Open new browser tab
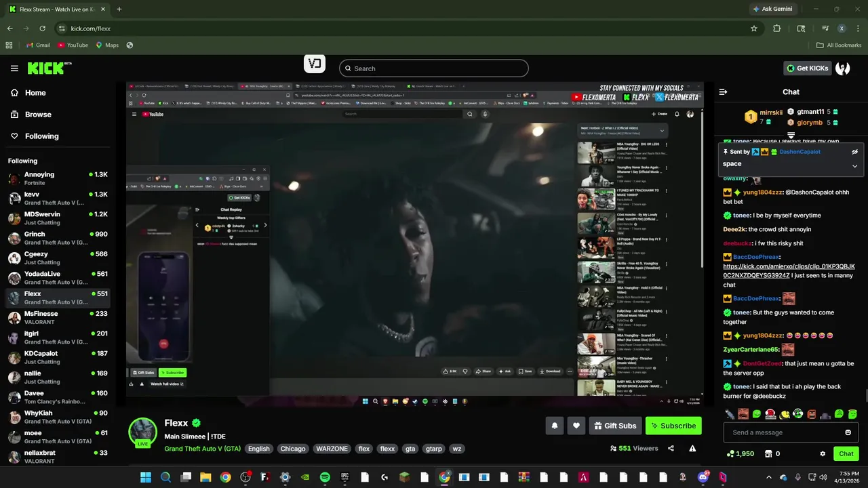Image resolution: width=868 pixels, height=488 pixels. (119, 9)
